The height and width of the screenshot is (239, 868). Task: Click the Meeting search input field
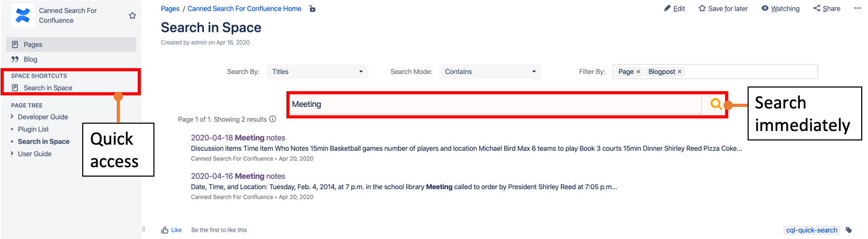coord(494,104)
